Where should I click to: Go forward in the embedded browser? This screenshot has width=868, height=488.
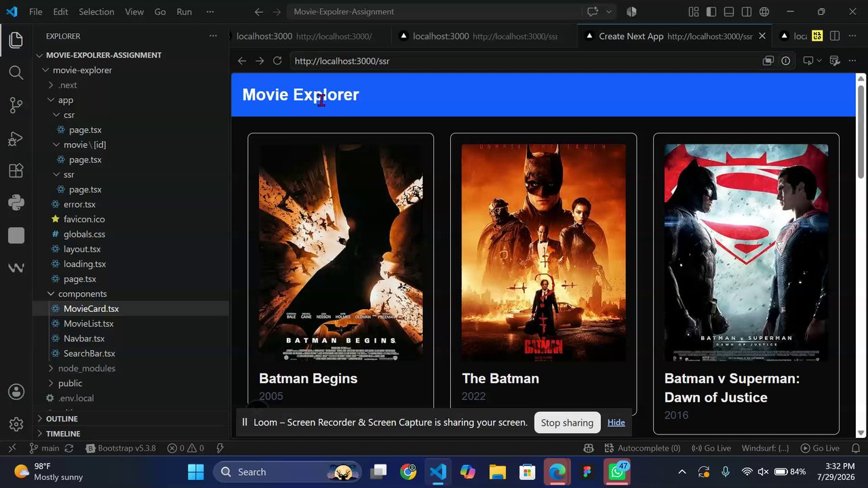coord(260,61)
